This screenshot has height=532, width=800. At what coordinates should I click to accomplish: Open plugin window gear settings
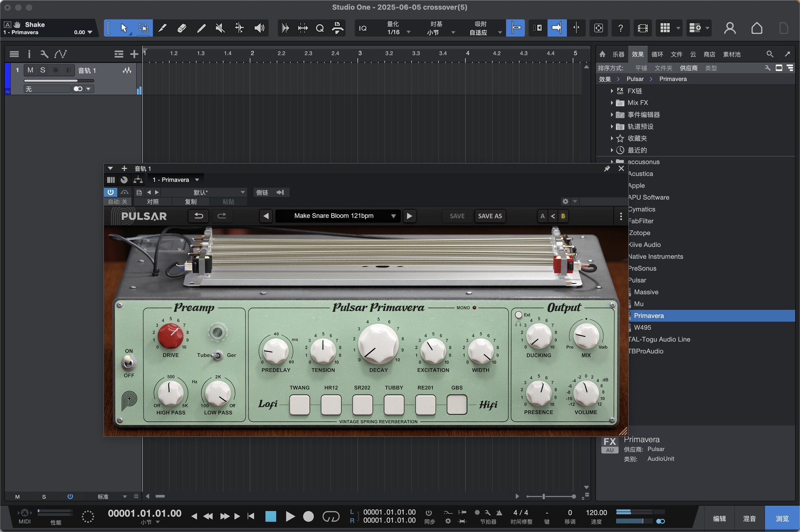click(x=565, y=201)
